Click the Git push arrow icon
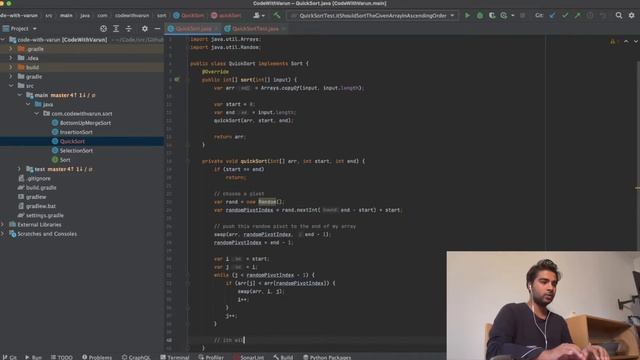640x360 pixels. [577, 16]
